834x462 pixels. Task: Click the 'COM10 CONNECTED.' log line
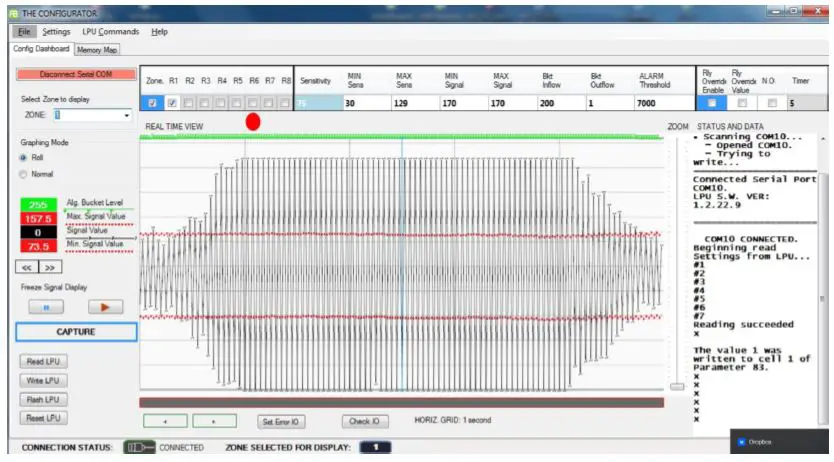point(751,239)
